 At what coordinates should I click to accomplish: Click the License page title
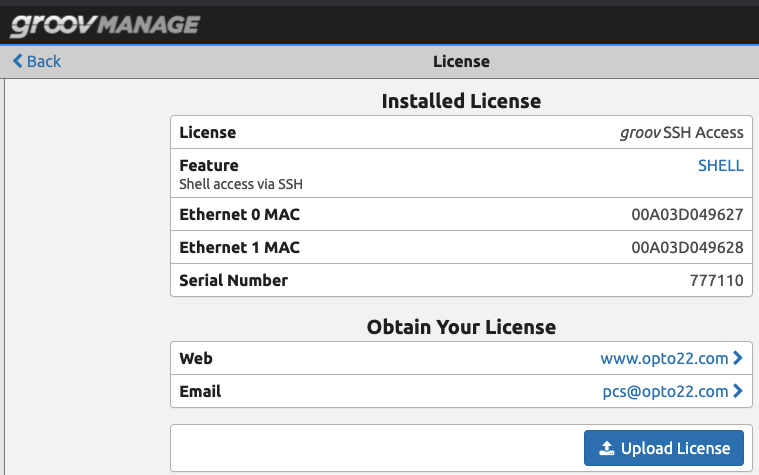click(461, 61)
